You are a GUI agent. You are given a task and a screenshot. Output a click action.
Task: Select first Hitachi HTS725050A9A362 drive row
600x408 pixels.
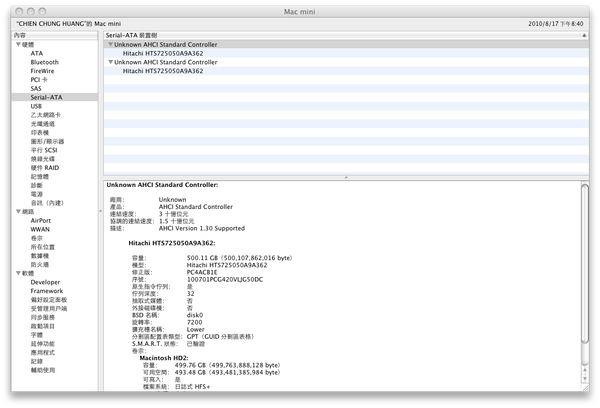coord(346,53)
